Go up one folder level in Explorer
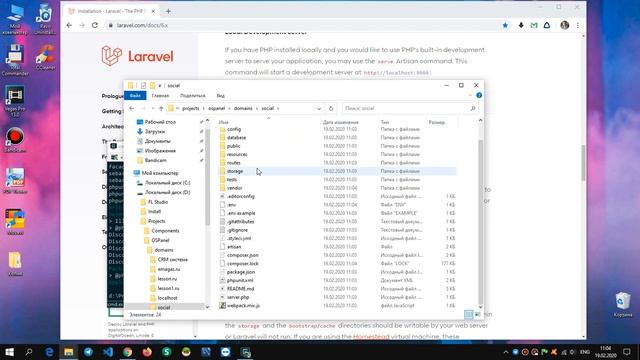The width and height of the screenshot is (640, 360). pos(161,109)
